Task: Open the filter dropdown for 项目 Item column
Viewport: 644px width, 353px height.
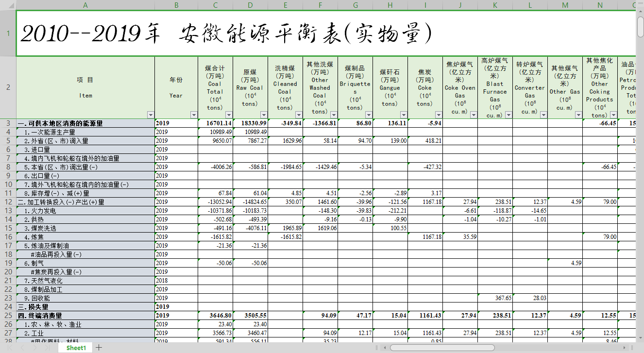Action: coord(150,115)
